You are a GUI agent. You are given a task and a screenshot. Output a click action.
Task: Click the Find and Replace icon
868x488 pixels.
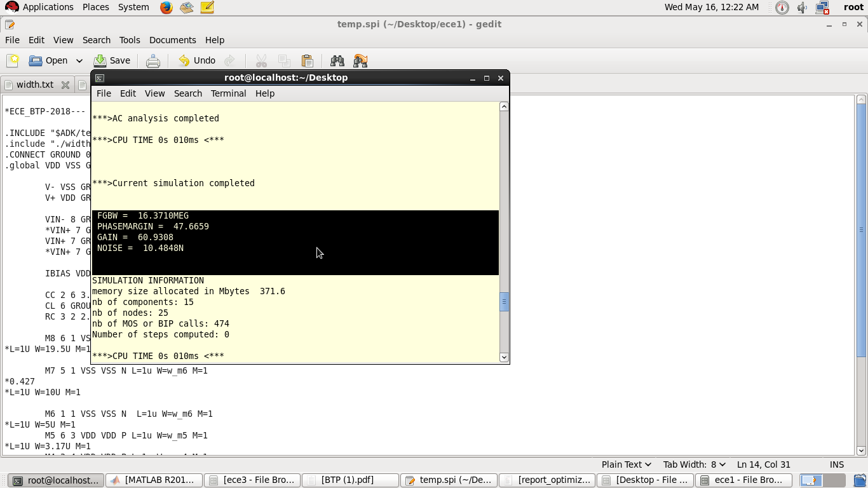pyautogui.click(x=360, y=60)
